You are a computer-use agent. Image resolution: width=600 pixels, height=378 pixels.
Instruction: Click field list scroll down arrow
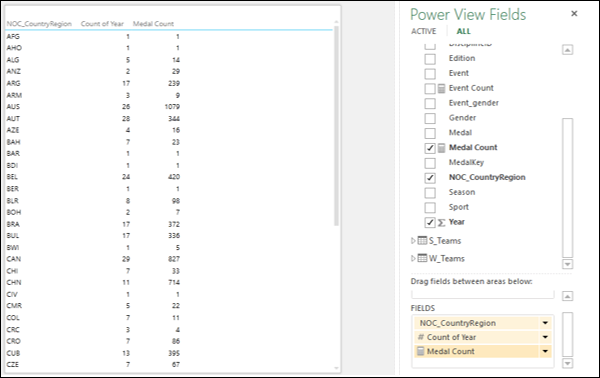[567, 264]
